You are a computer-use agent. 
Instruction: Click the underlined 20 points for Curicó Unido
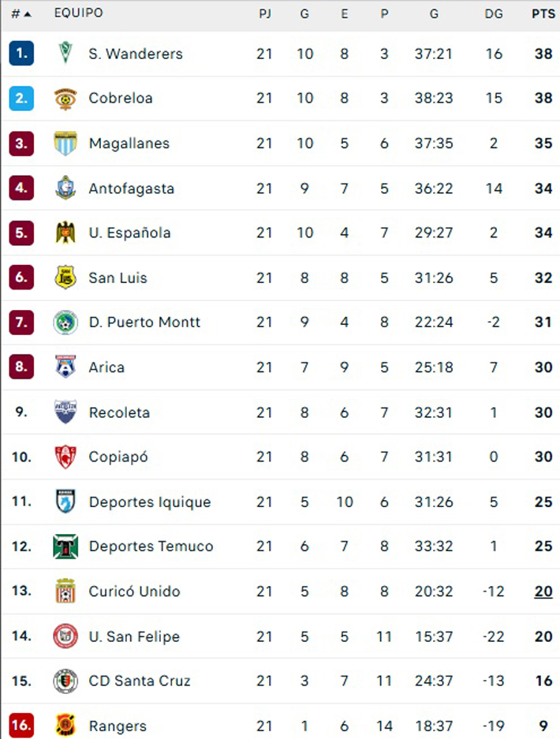tap(543, 592)
